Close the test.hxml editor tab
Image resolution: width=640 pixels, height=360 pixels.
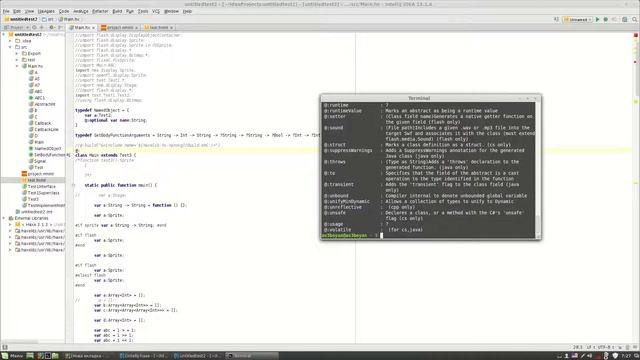coord(171,28)
